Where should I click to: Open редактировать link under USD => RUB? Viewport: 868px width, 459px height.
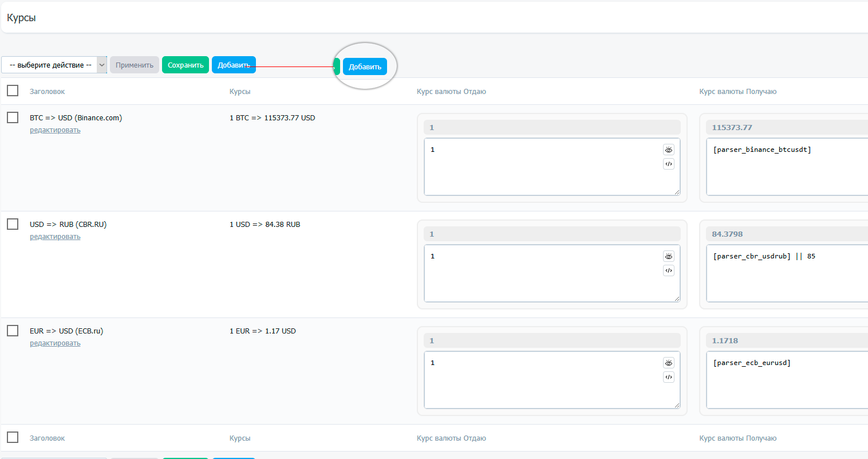[55, 237]
